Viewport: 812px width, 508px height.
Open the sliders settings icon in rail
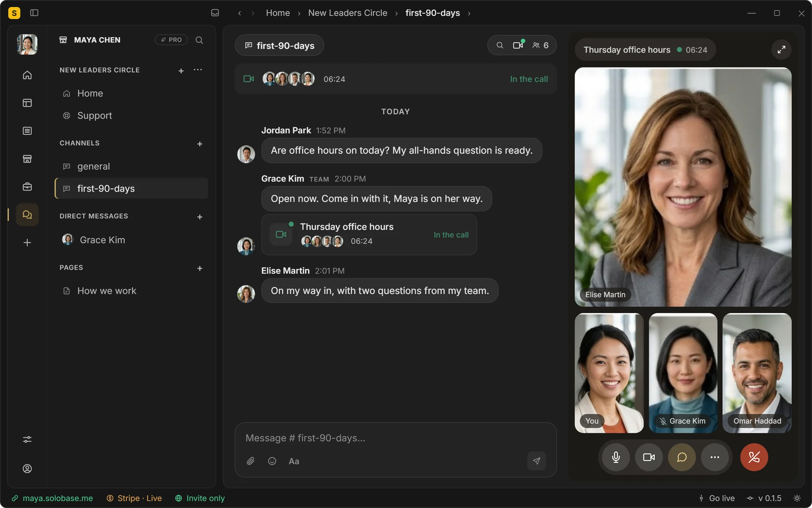pyautogui.click(x=27, y=439)
